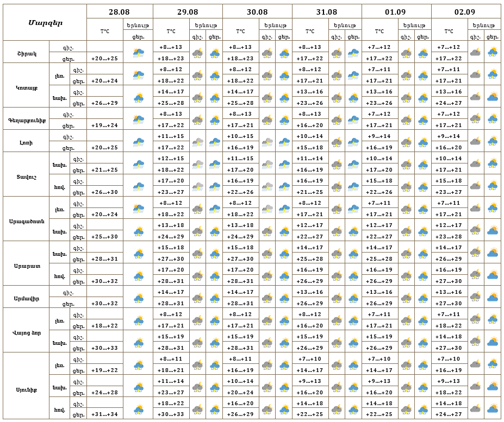This screenshot has width=504, height=422.
Task: Click the Վայոց ձոր region label
Action: (x=27, y=333)
